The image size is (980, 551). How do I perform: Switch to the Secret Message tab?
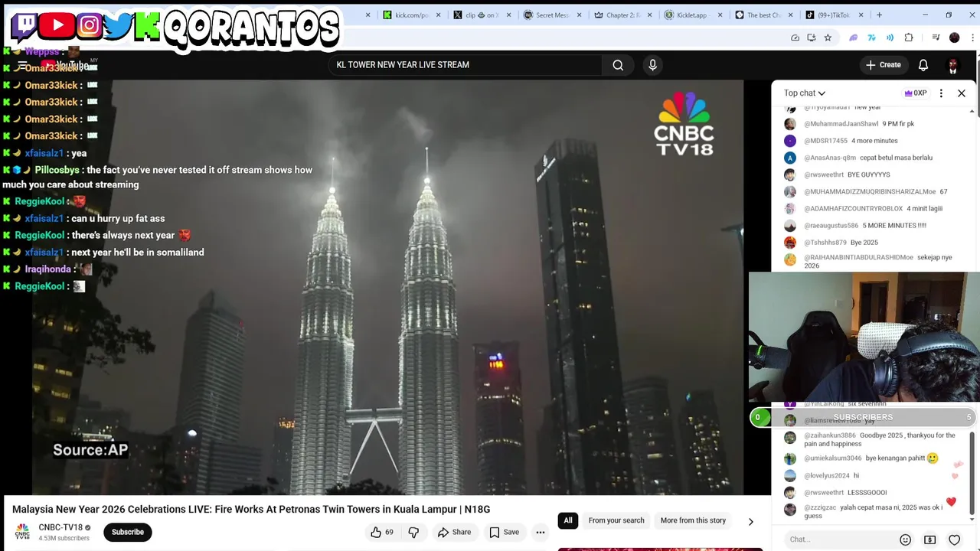click(550, 15)
